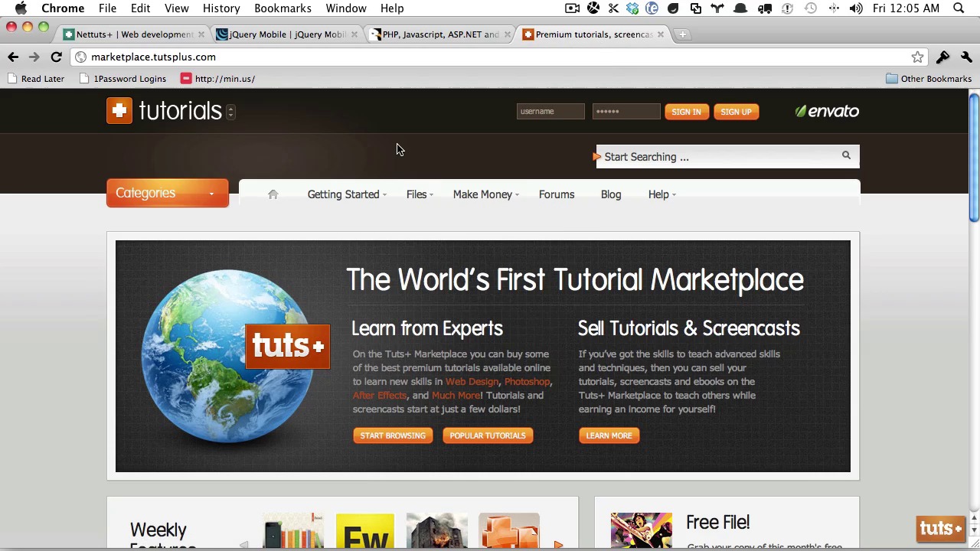Open the http://min.us/ bookmark
Image resolution: width=980 pixels, height=551 pixels.
pyautogui.click(x=218, y=79)
